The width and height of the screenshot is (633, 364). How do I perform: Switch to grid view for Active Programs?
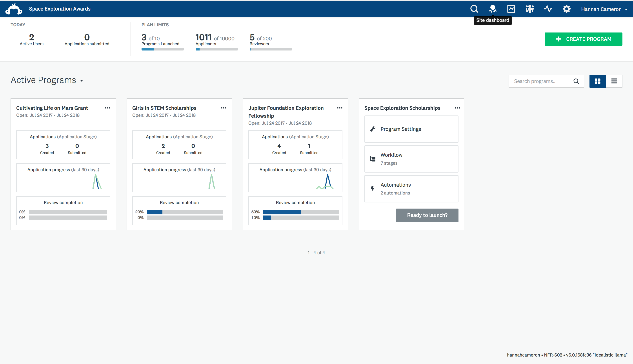click(598, 81)
